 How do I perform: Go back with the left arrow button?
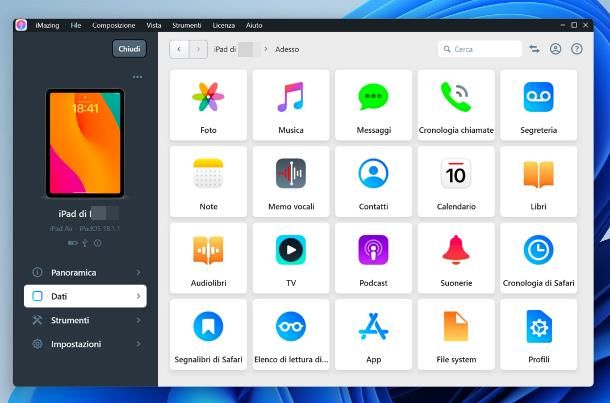tap(179, 49)
